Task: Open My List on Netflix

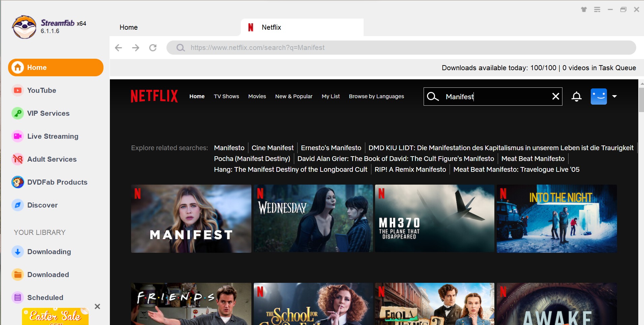Action: click(331, 97)
